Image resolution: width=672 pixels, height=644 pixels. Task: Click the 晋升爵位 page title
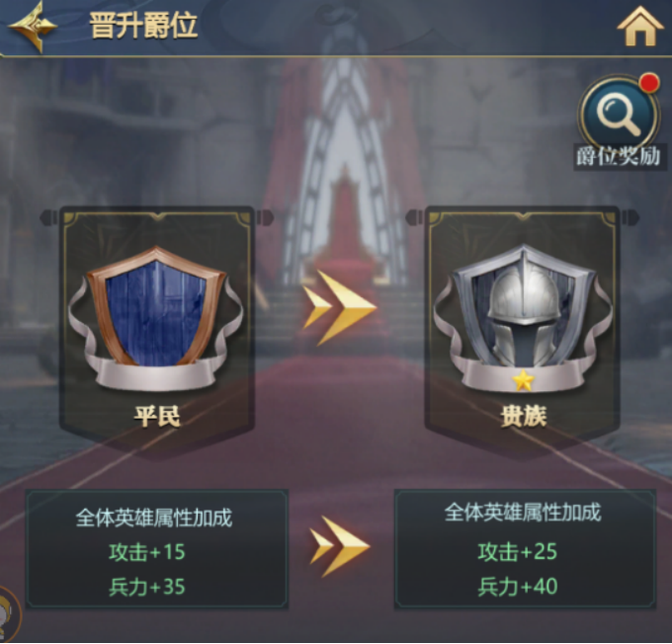point(143,26)
